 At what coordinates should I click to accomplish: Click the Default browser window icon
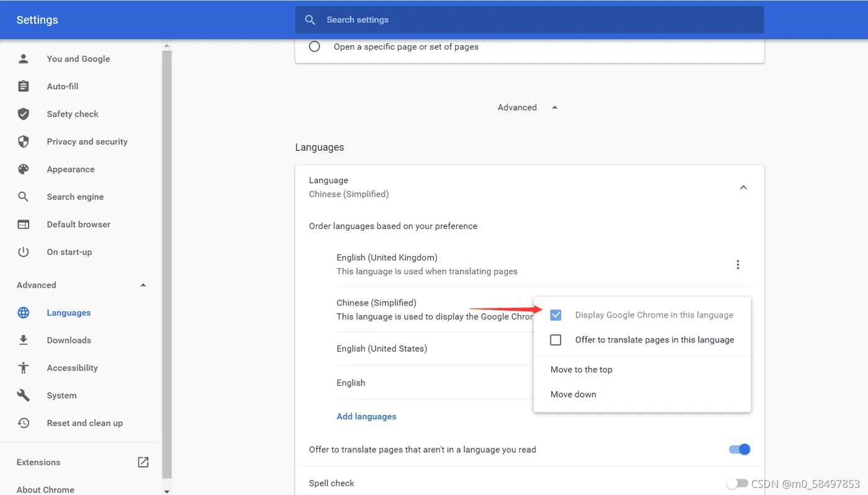click(24, 225)
